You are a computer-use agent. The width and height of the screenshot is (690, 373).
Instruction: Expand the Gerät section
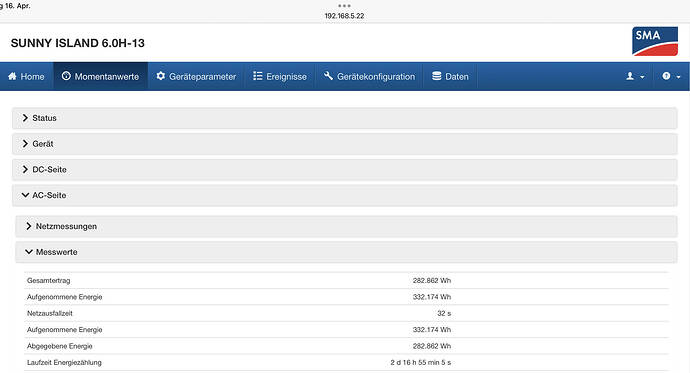click(x=345, y=144)
